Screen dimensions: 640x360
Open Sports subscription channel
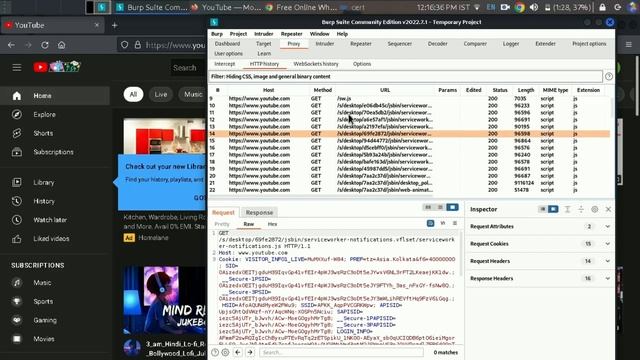(43, 302)
